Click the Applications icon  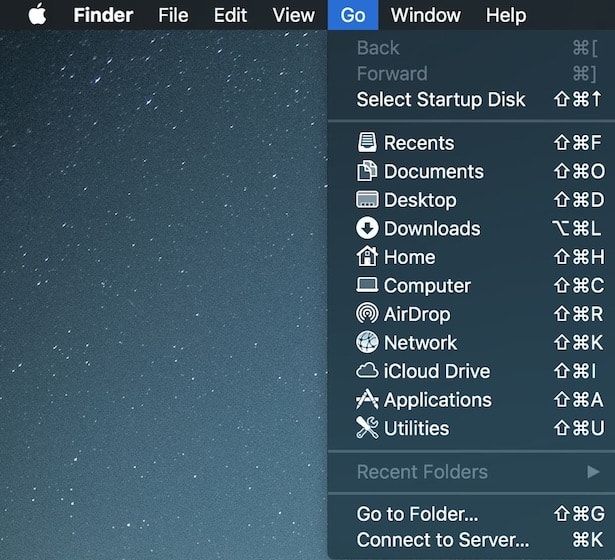click(367, 400)
